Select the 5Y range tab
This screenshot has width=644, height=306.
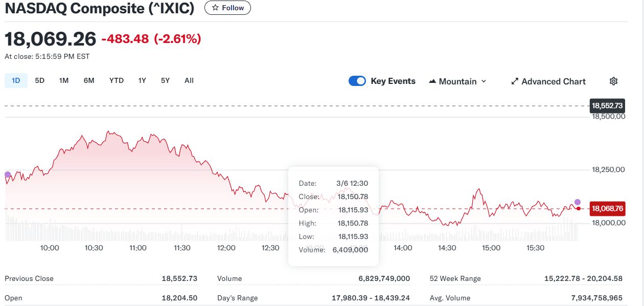pos(165,80)
